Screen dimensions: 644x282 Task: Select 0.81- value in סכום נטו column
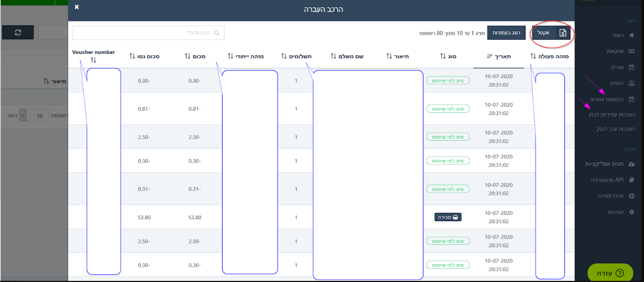[144, 109]
